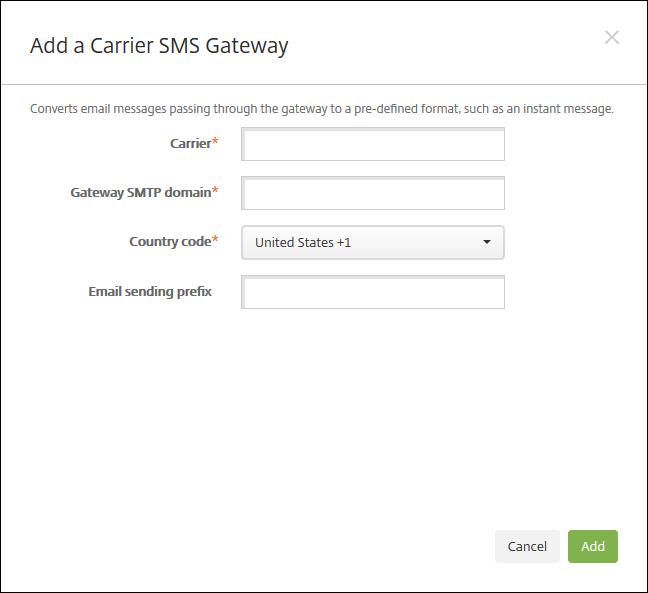Click the gateway description text line
This screenshot has width=648, height=593.
tap(322, 108)
